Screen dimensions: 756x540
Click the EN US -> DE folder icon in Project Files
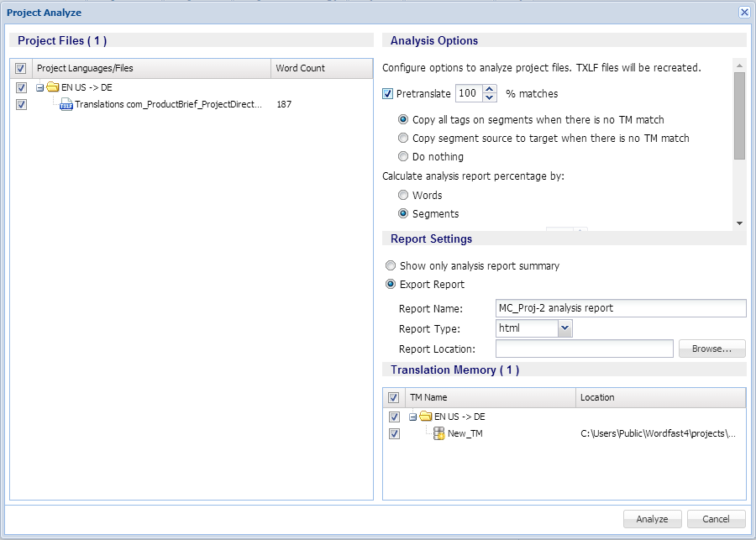pos(52,87)
